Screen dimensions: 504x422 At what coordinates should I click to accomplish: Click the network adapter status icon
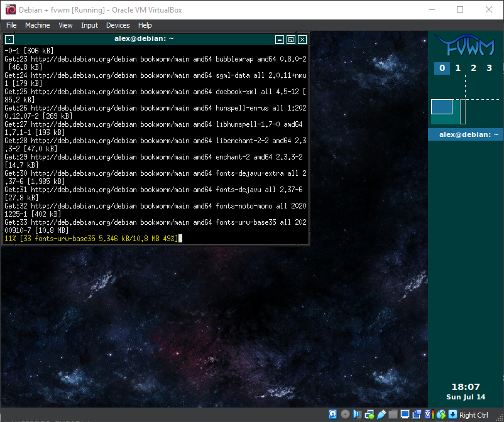pyautogui.click(x=369, y=414)
